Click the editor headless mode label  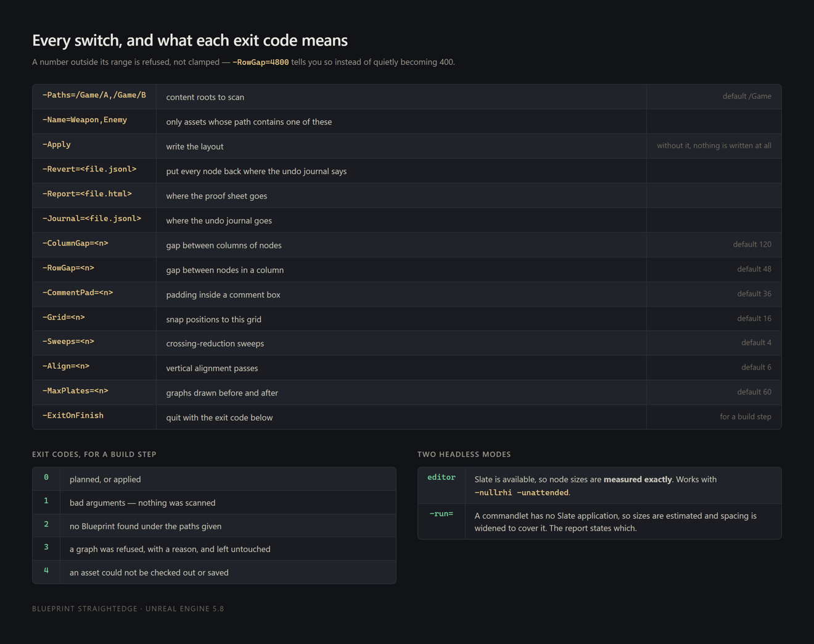[442, 477]
